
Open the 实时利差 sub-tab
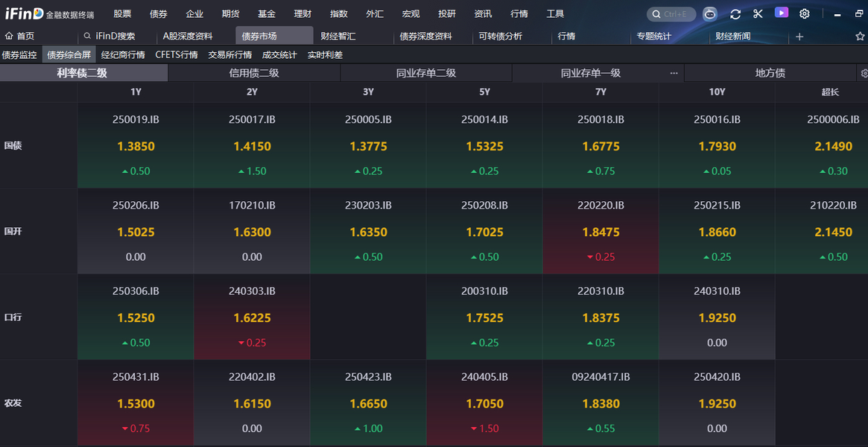click(325, 54)
